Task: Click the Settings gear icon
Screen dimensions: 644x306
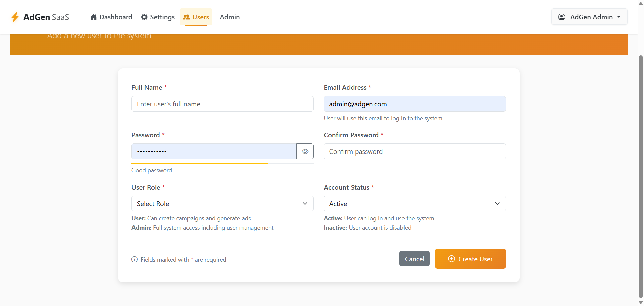Action: pos(144,17)
